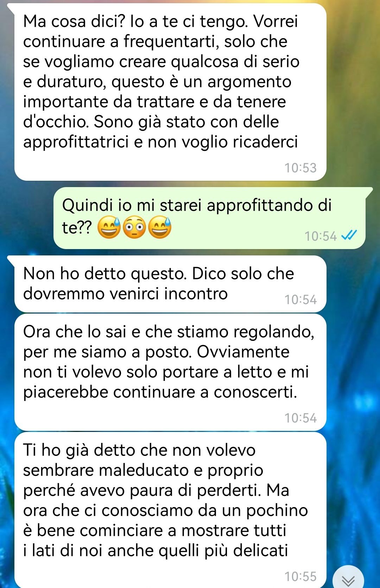Tap the 10:53 timestamp
This screenshot has width=380, height=588.
300,168
